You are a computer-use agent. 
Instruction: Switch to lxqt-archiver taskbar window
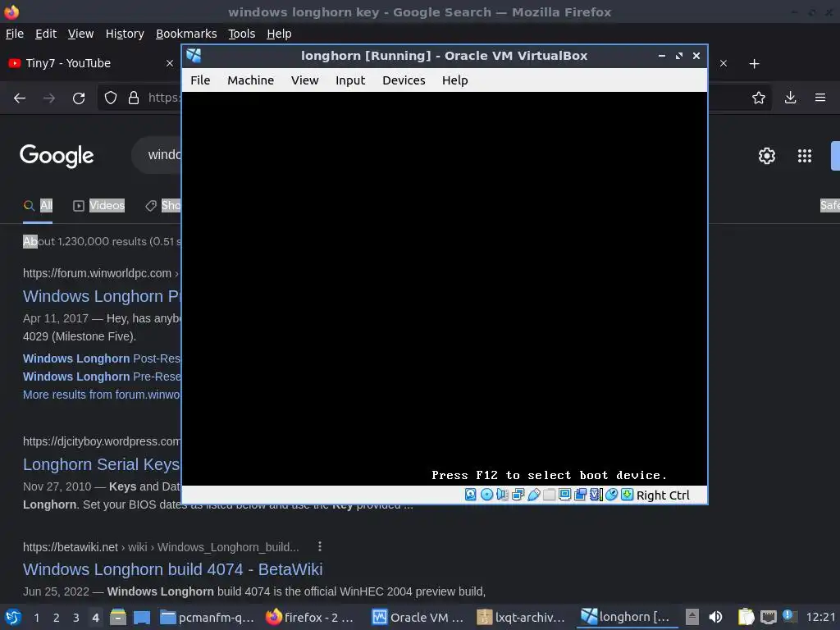[523, 617]
